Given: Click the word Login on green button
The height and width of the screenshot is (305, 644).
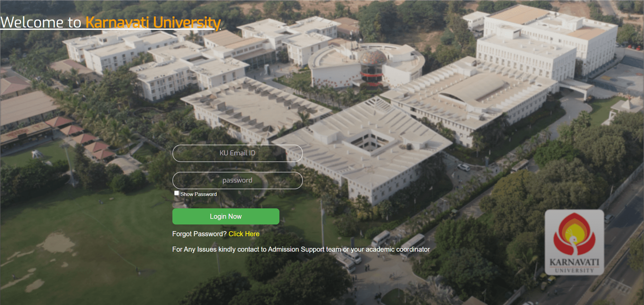Looking at the screenshot, I should pos(218,216).
